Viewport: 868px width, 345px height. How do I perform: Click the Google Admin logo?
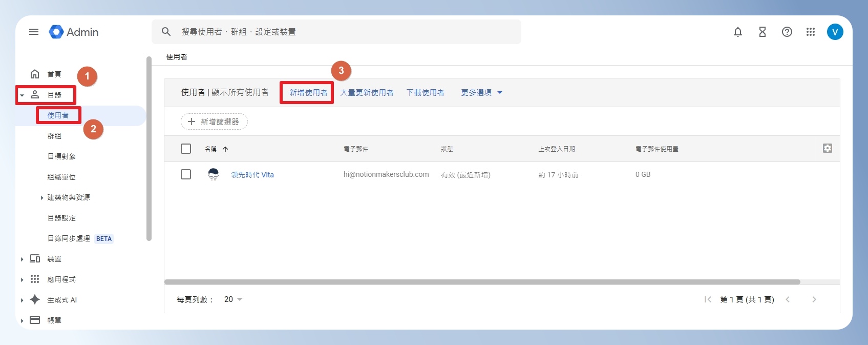[x=74, y=32]
